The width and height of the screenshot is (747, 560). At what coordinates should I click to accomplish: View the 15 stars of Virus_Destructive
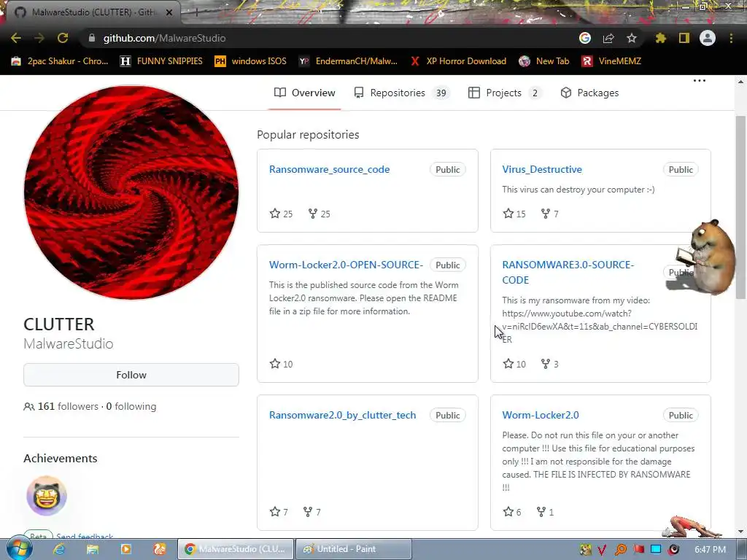click(514, 214)
